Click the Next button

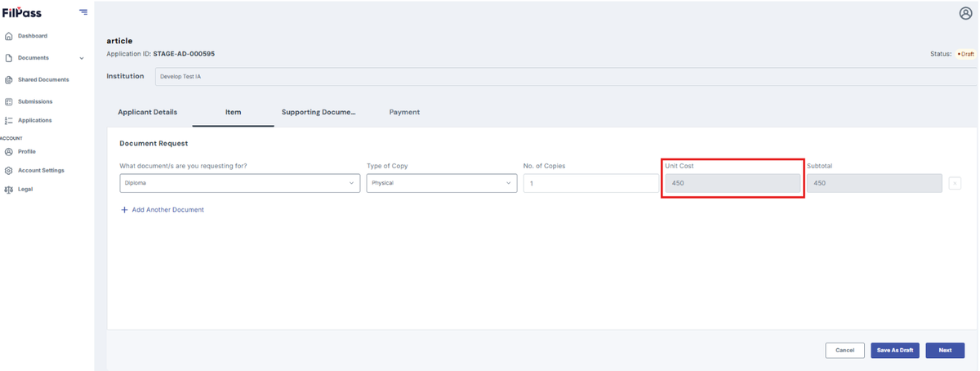945,350
